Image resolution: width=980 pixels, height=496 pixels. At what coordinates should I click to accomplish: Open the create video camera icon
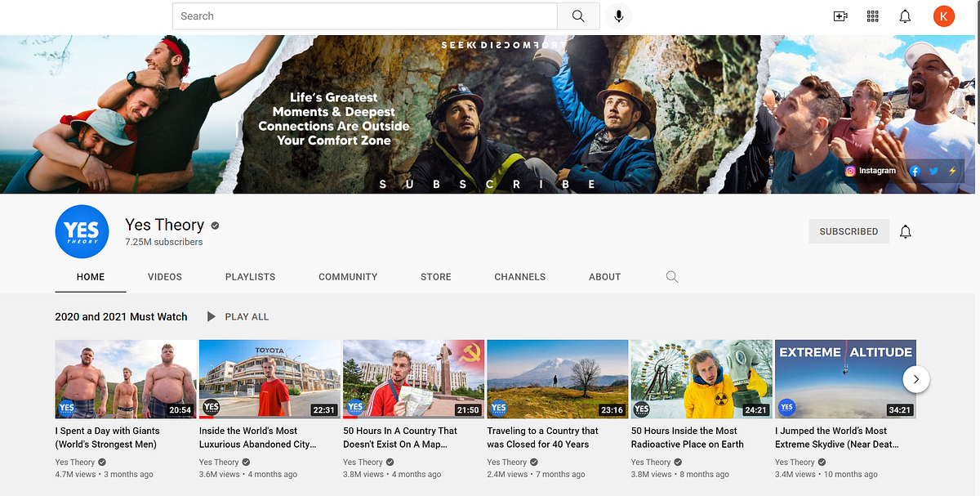[840, 16]
